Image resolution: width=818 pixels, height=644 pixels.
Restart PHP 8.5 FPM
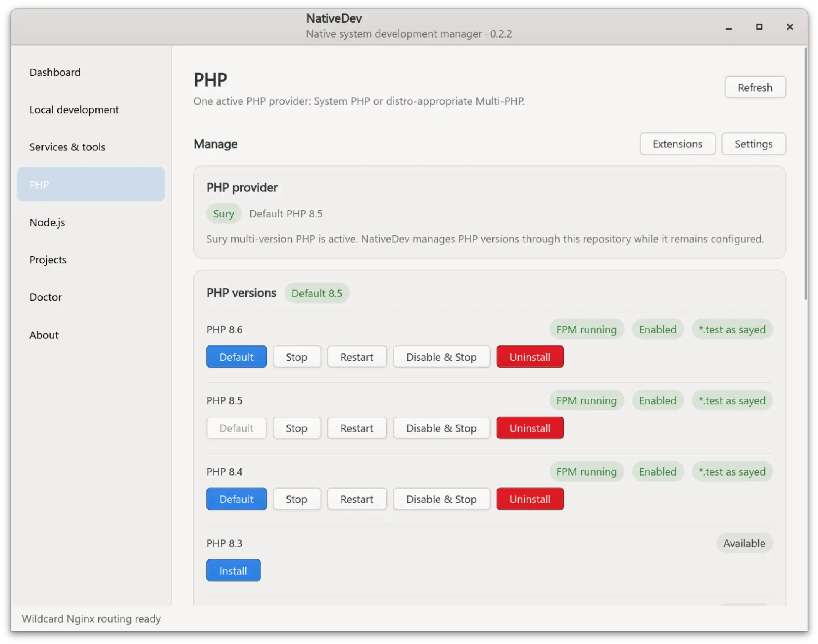tap(357, 428)
